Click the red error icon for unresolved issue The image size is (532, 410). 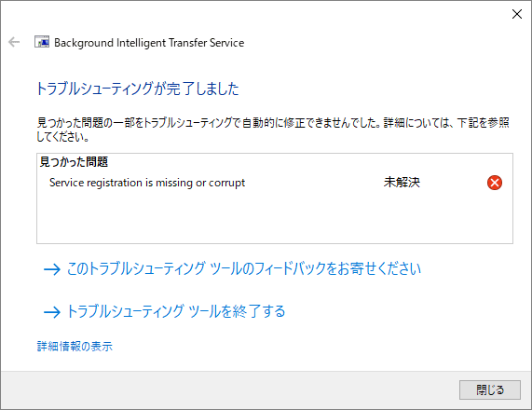[495, 183]
